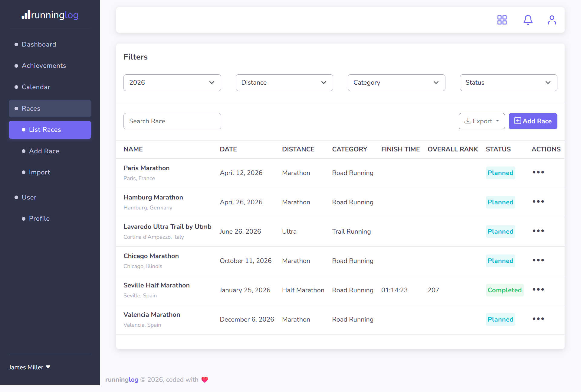The image size is (581, 392).
Task: Navigate to the Calendar section
Action: click(x=36, y=87)
